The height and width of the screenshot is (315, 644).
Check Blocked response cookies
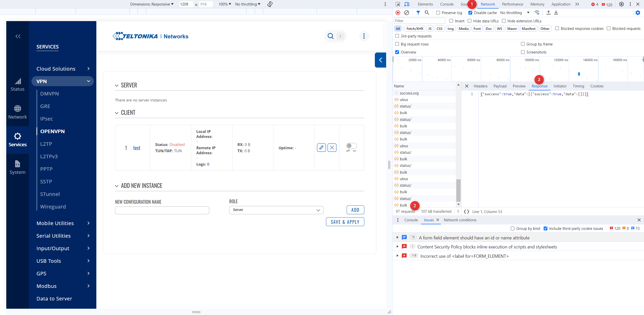(557, 28)
